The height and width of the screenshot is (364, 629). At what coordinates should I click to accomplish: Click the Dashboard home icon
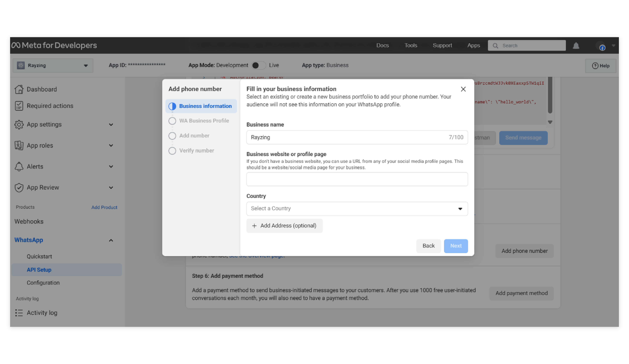[19, 89]
